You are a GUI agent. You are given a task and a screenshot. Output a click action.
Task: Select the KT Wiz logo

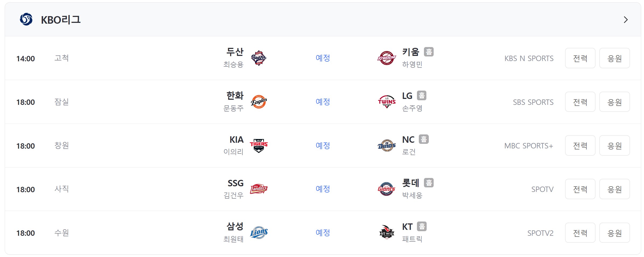(x=387, y=233)
